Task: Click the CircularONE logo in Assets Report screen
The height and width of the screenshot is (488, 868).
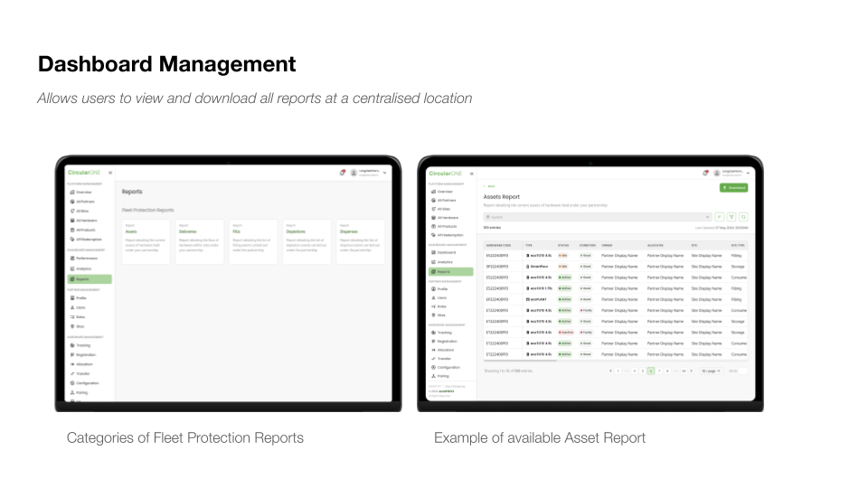Action: [x=445, y=174]
